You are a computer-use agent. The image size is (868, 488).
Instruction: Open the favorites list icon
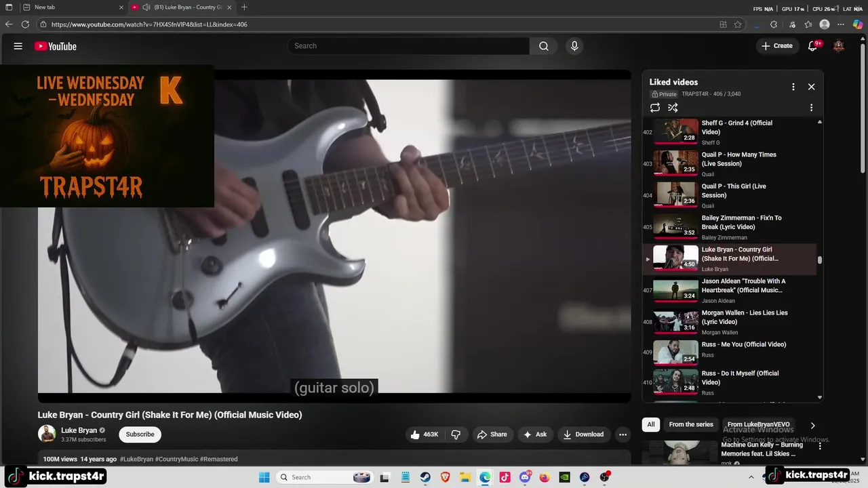(x=808, y=24)
